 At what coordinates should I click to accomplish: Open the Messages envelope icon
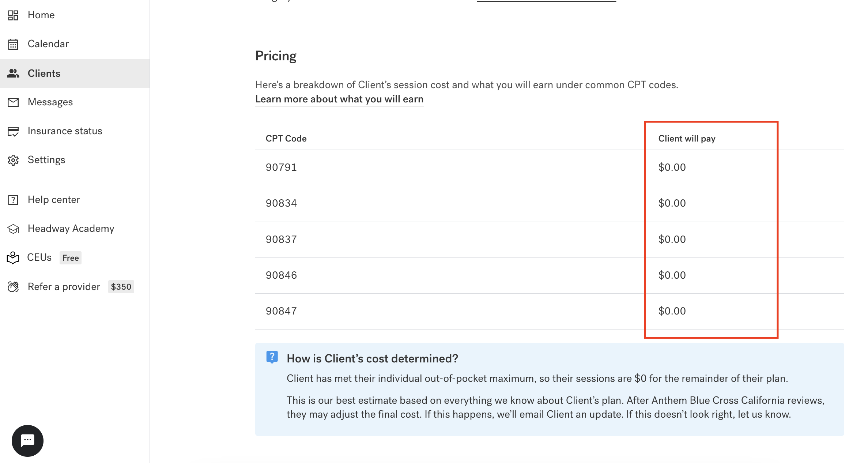point(13,102)
